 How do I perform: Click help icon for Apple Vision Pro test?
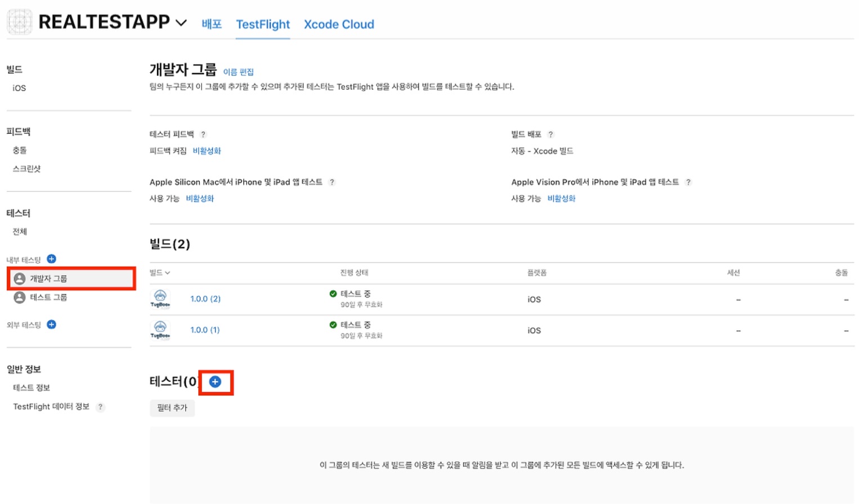(x=688, y=182)
